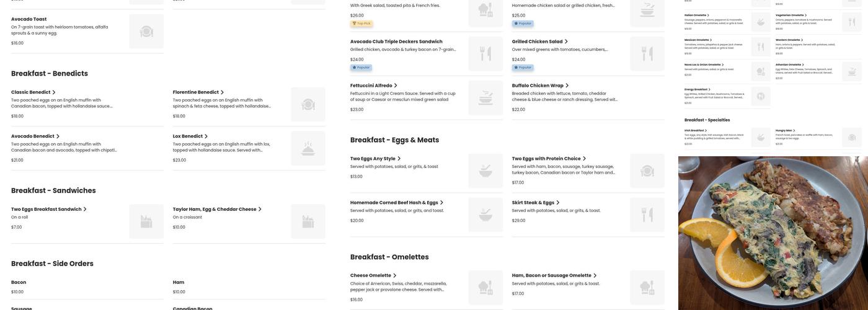The width and height of the screenshot is (868, 310).
Task: Click the Top Pick badge
Action: pyautogui.click(x=361, y=24)
